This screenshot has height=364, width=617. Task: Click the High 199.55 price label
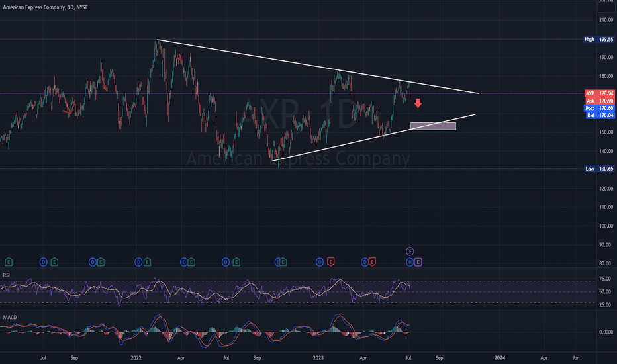[x=599, y=39]
